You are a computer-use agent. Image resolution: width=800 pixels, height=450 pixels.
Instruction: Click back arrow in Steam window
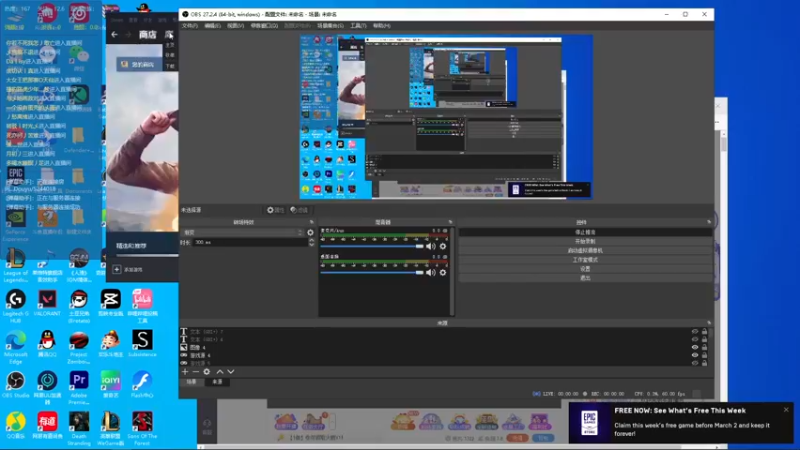pos(114,35)
